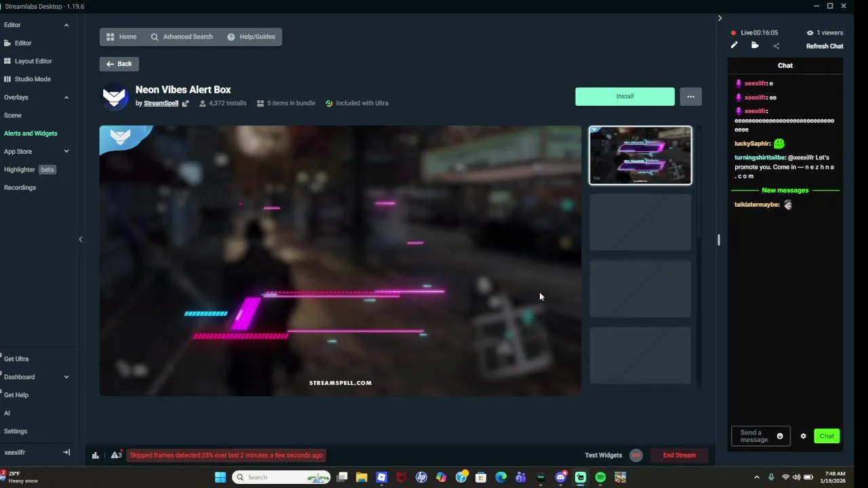This screenshot has height=488, width=868.
Task: Open the Scene overlays page
Action: point(13,115)
